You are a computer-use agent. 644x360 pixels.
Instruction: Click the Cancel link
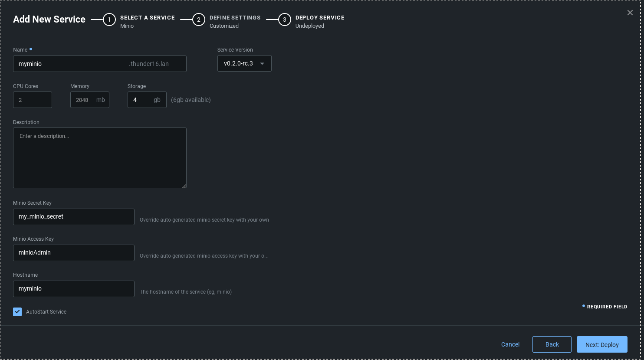(x=510, y=344)
